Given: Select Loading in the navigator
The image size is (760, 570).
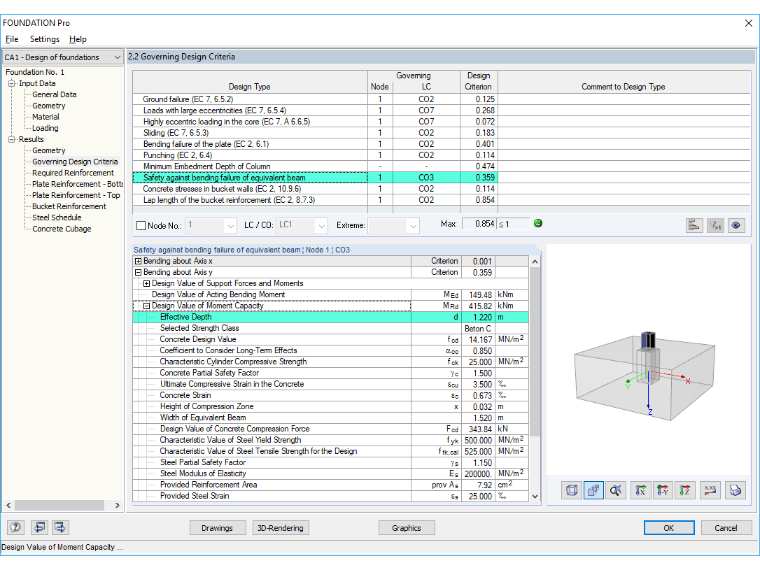Looking at the screenshot, I should 45,128.
